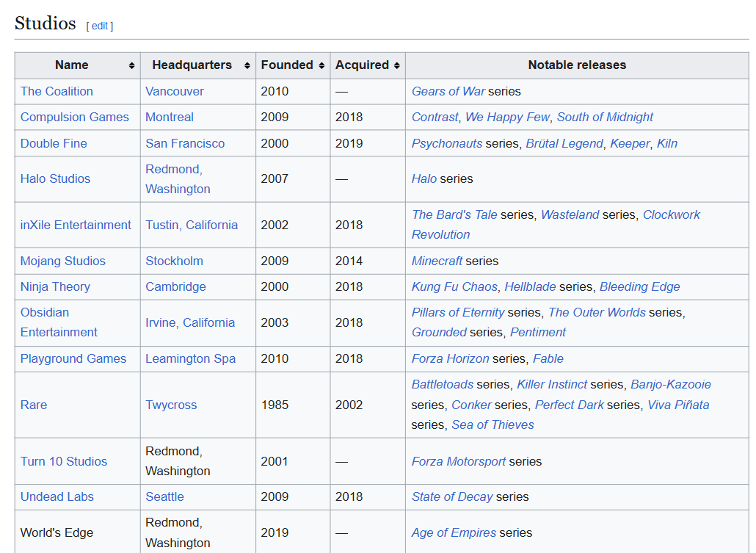This screenshot has height=553, width=756.
Task: Open Keeper game link
Action: coord(630,143)
